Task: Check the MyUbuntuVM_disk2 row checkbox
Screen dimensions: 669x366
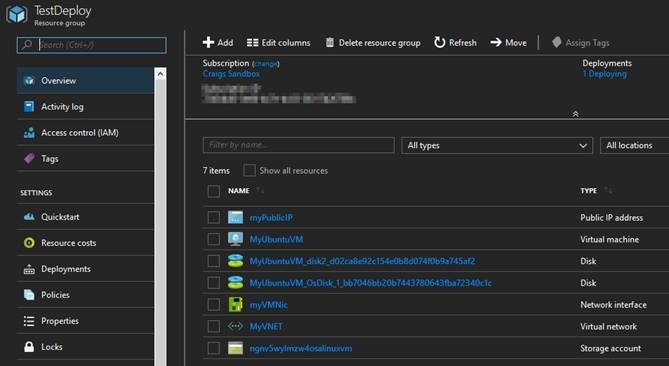Action: (213, 261)
